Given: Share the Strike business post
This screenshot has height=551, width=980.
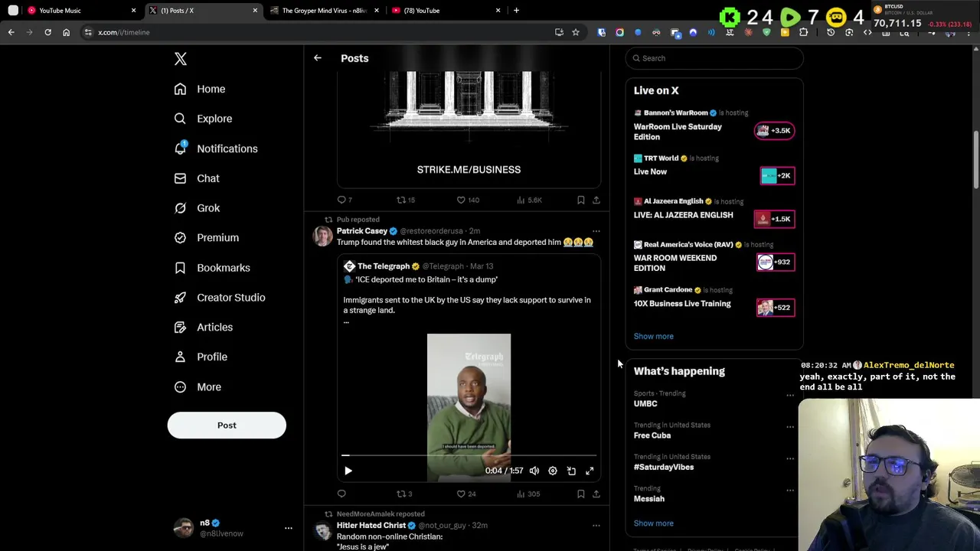Looking at the screenshot, I should pos(596,200).
